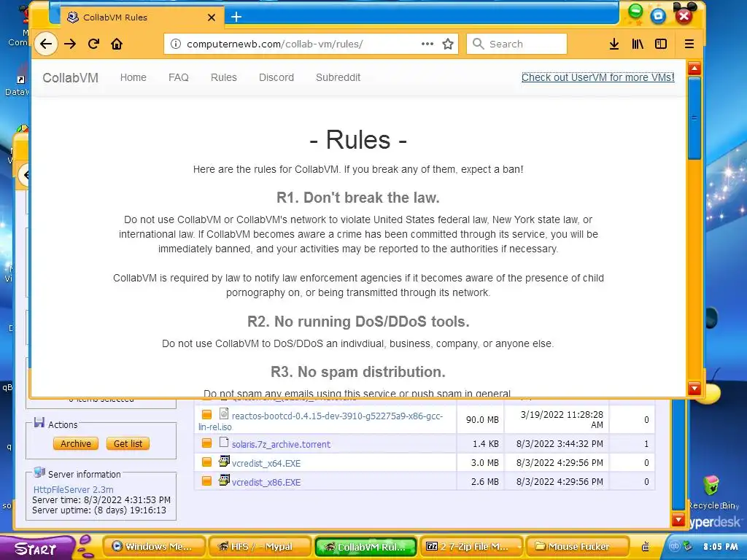Open HttpFileServer 2.3m link
The width and height of the screenshot is (747, 560).
point(74,489)
